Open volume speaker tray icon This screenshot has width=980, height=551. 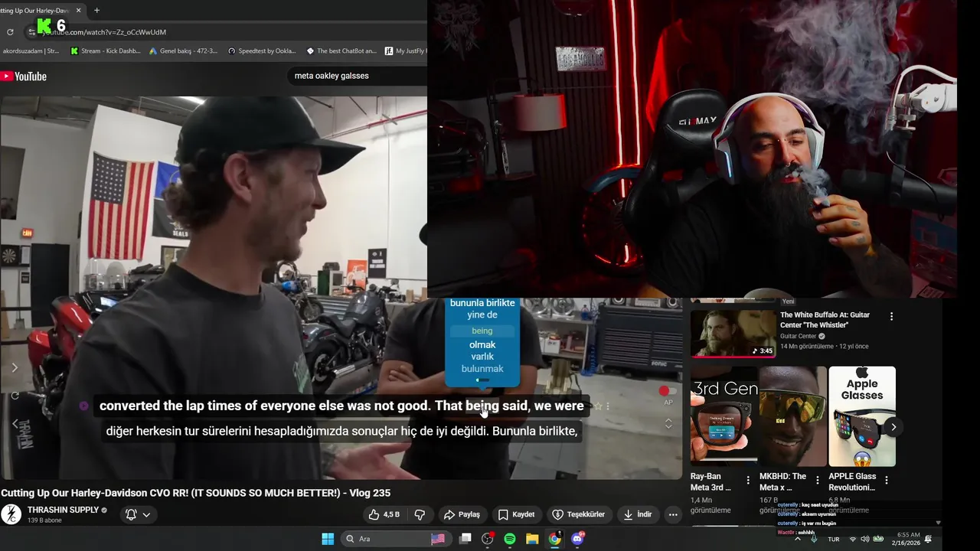coord(865,539)
